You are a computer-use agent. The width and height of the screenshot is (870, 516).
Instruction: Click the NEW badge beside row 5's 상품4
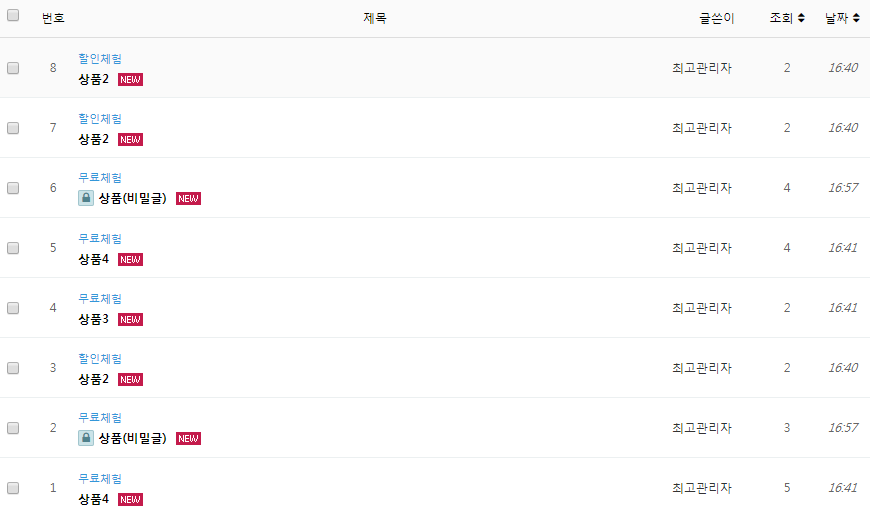[x=130, y=259]
